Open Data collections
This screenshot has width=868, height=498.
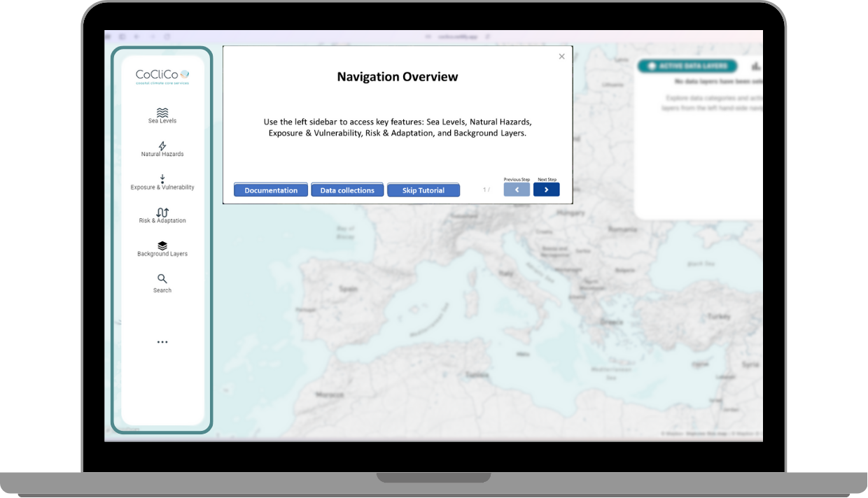(347, 190)
